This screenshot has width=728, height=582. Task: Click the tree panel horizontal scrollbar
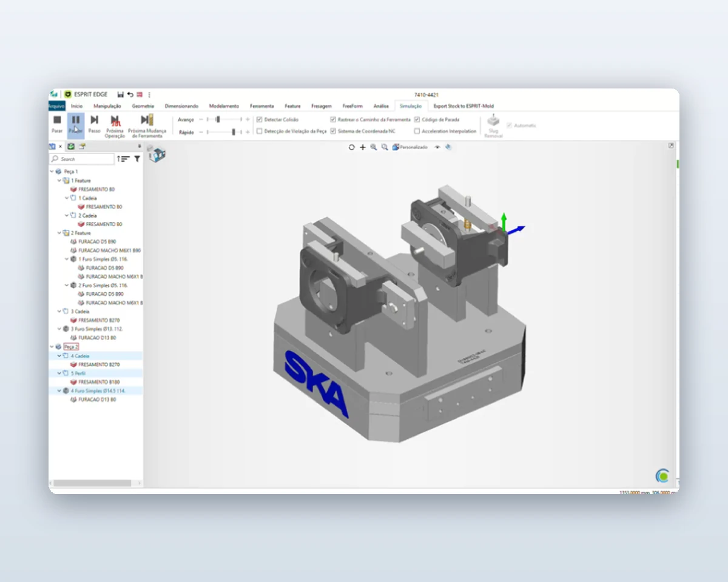pyautogui.click(x=92, y=483)
